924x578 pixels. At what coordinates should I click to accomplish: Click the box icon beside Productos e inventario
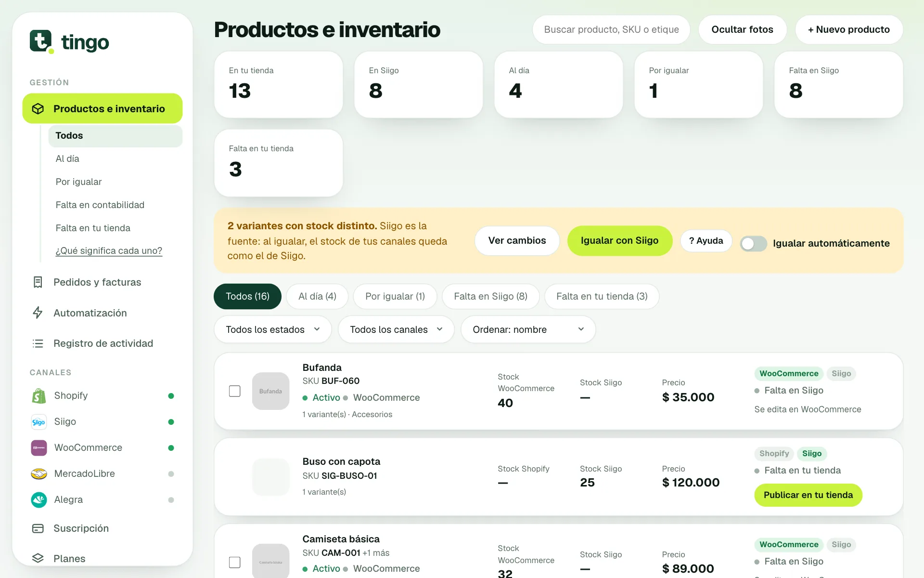tap(38, 109)
